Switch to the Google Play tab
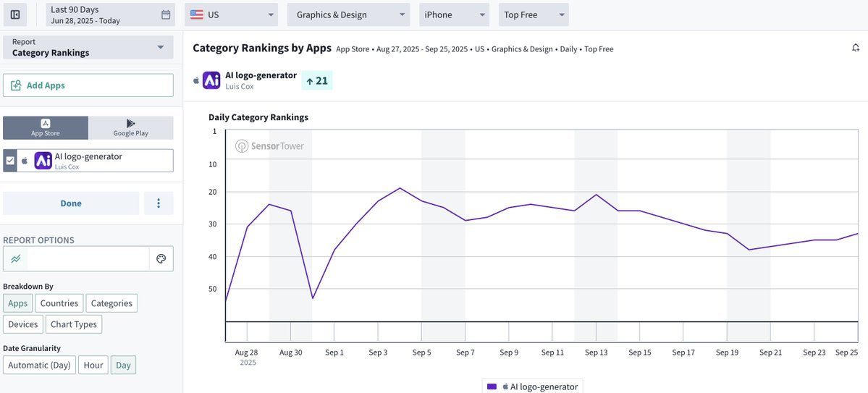The height and width of the screenshot is (393, 868). pyautogui.click(x=131, y=128)
